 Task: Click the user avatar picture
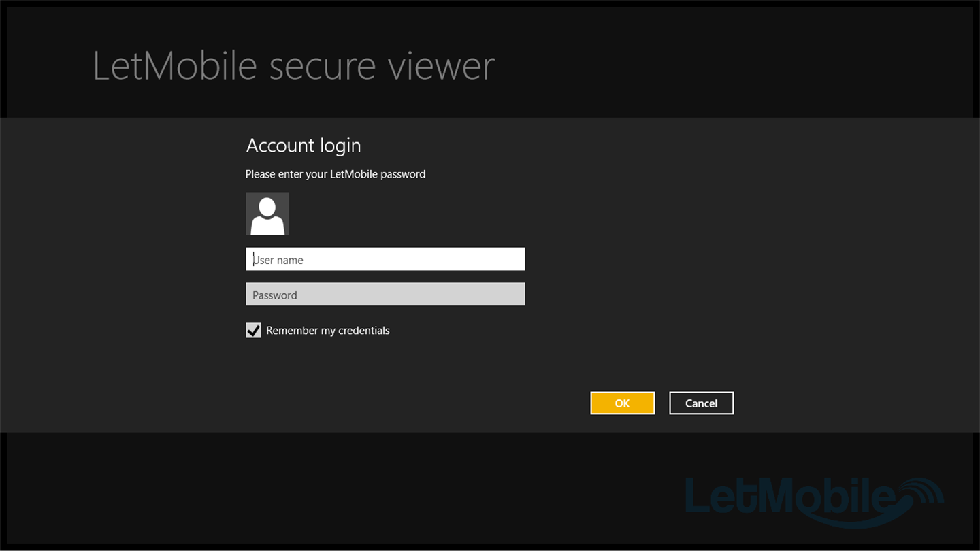coord(267,214)
